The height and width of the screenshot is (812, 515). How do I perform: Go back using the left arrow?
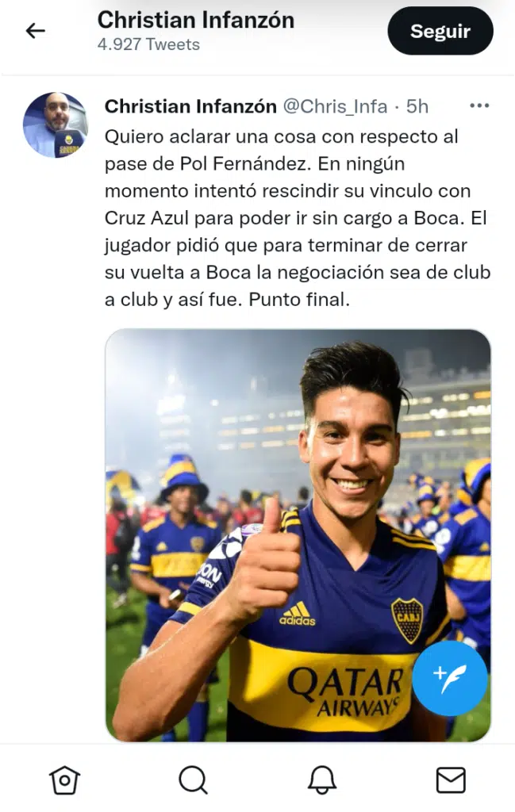tap(35, 31)
